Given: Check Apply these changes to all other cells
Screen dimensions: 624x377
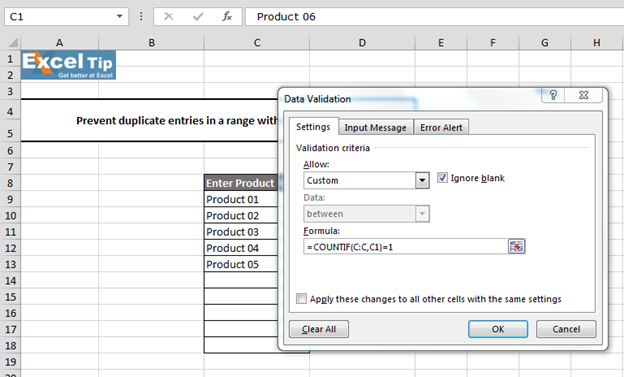Looking at the screenshot, I should pos(301,299).
